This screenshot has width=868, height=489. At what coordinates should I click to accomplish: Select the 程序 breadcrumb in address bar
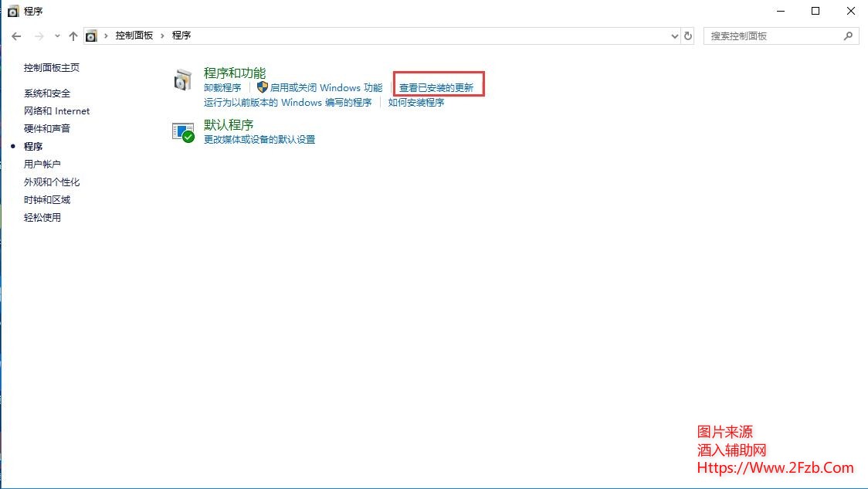click(x=181, y=36)
